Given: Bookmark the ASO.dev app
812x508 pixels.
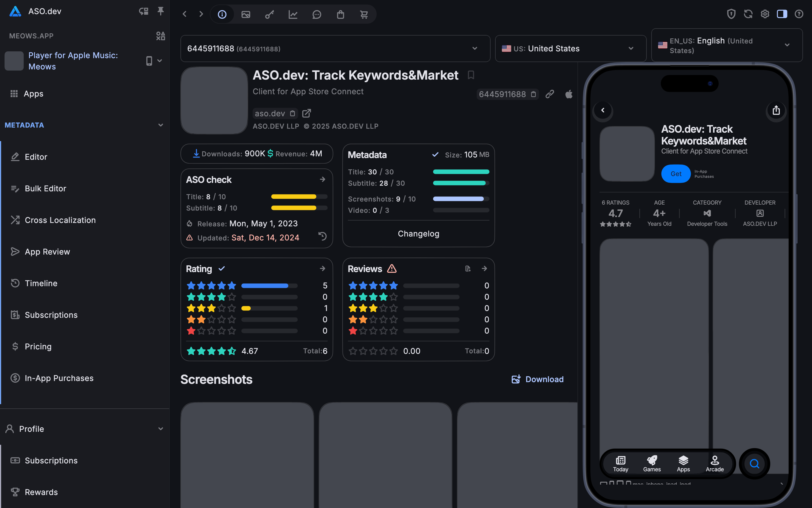Looking at the screenshot, I should pyautogui.click(x=471, y=75).
